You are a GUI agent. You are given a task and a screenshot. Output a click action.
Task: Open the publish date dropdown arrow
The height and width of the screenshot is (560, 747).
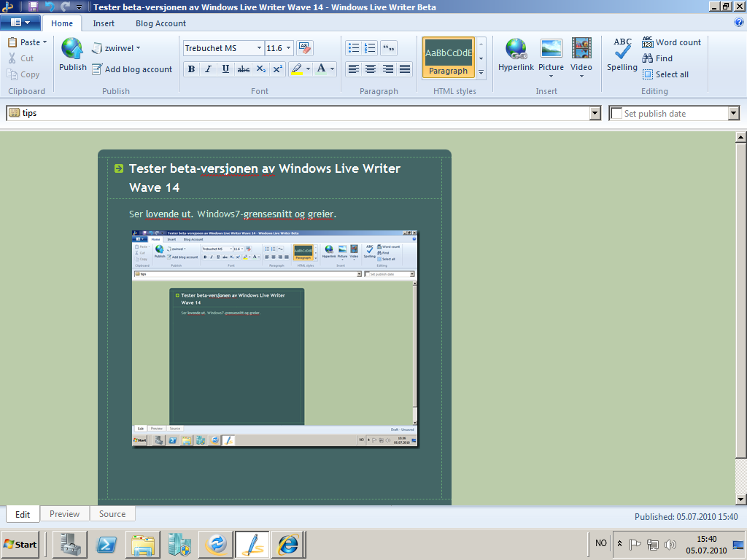tap(734, 113)
